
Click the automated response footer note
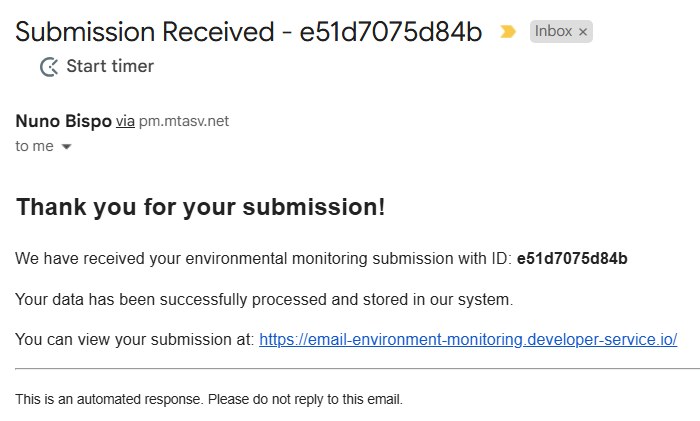[209, 399]
